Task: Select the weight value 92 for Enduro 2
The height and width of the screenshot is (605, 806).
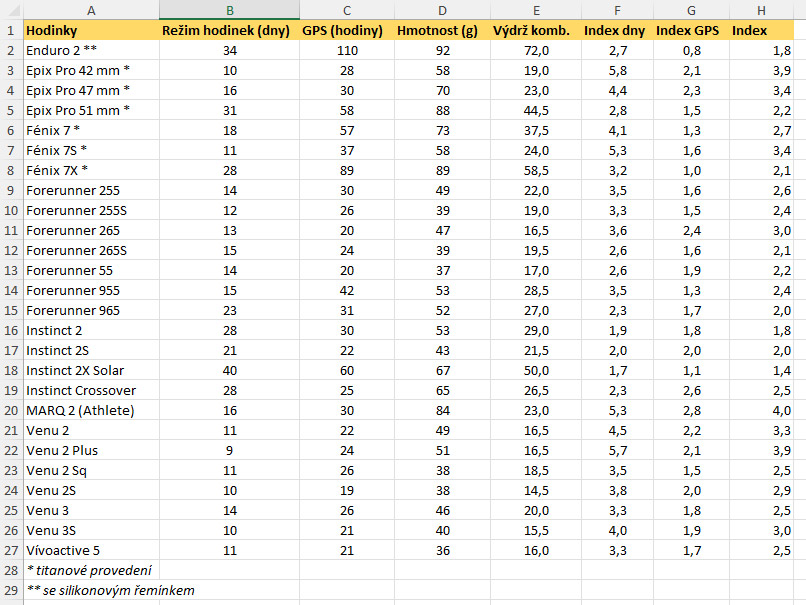Action: [x=443, y=50]
